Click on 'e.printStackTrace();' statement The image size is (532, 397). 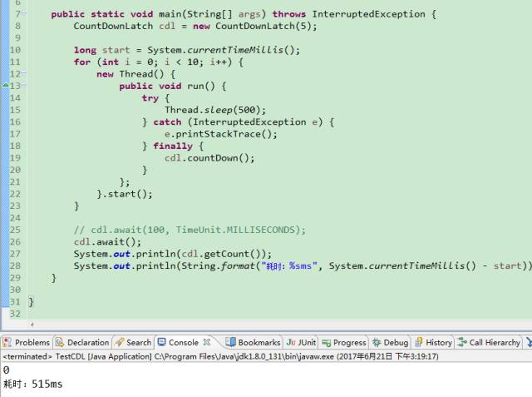click(221, 134)
